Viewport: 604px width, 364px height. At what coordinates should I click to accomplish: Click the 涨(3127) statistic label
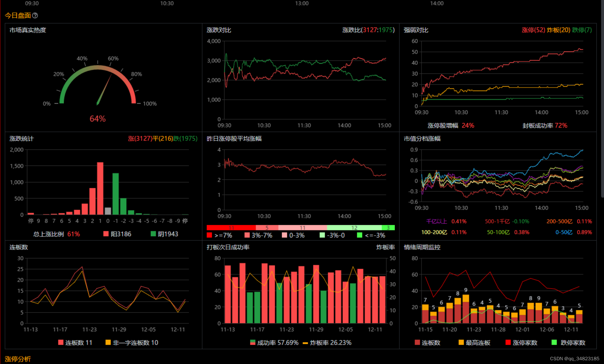(140, 139)
